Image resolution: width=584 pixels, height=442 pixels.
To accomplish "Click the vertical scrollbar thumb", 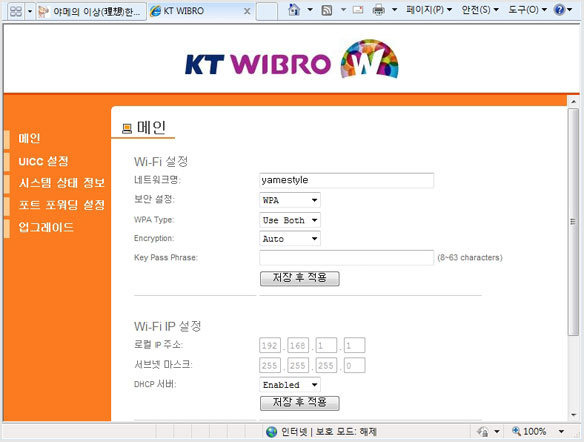I will pos(573,222).
